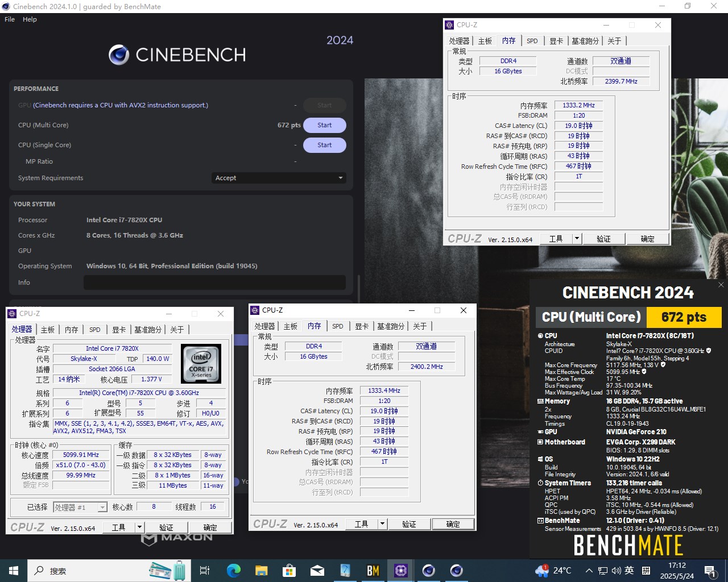Click the Motherboard section icon in BenchMate panel
This screenshot has width=728, height=582.
[x=540, y=442]
